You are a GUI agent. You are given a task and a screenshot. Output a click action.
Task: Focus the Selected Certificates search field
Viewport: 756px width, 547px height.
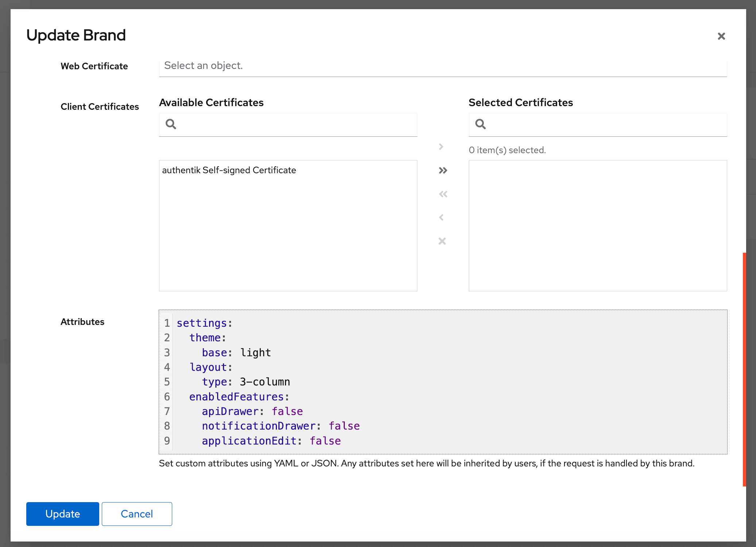click(606, 125)
